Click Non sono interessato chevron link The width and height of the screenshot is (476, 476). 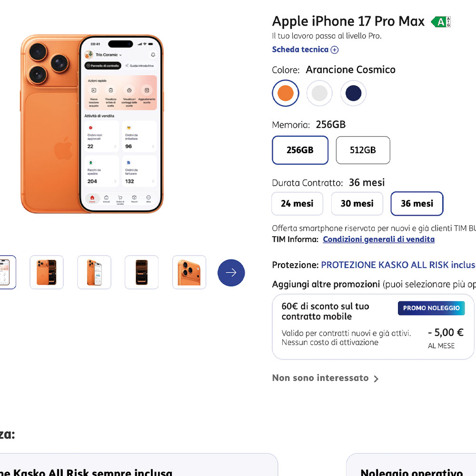tap(326, 378)
